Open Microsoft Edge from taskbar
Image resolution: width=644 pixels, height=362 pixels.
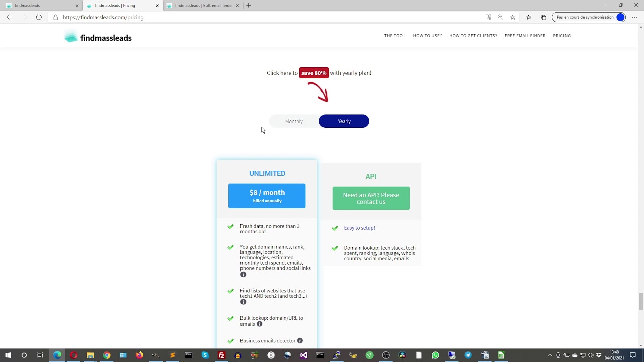click(x=57, y=355)
